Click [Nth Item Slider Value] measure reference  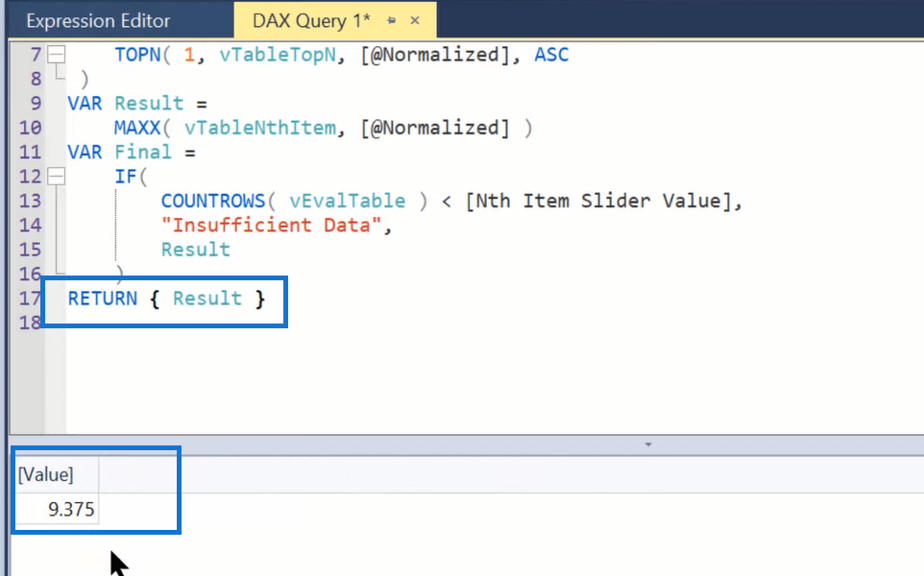coord(598,201)
